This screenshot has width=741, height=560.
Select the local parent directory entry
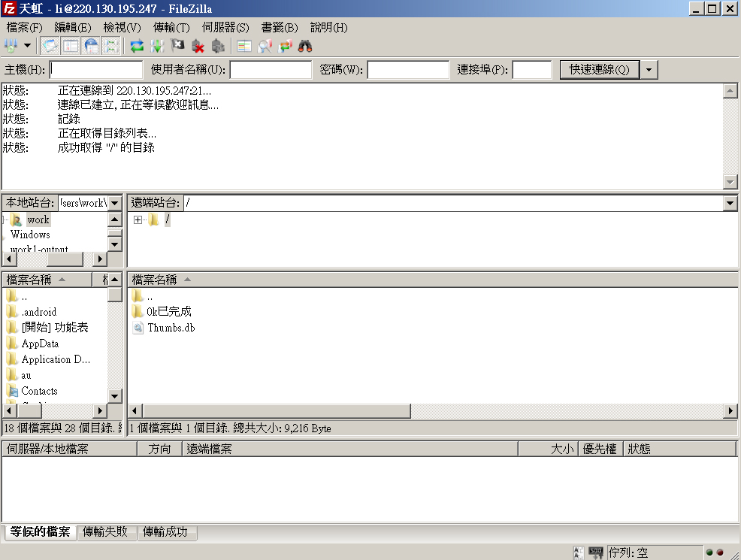tap(24, 296)
